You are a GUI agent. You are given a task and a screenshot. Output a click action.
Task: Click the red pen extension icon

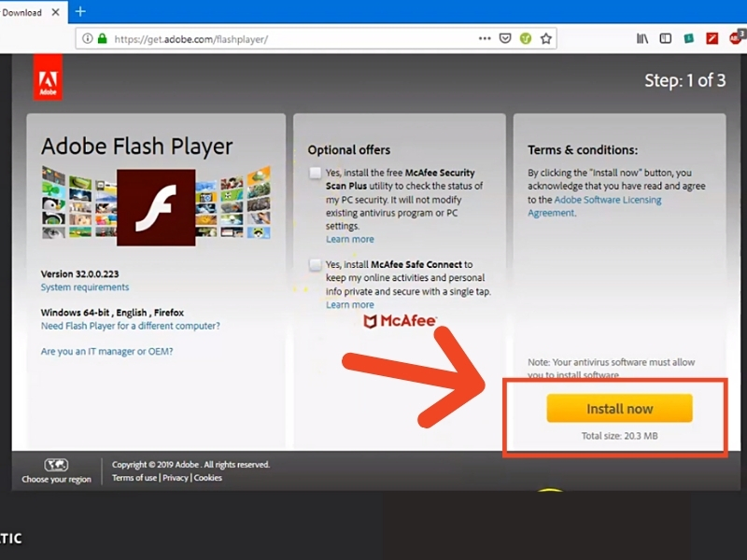tap(712, 38)
